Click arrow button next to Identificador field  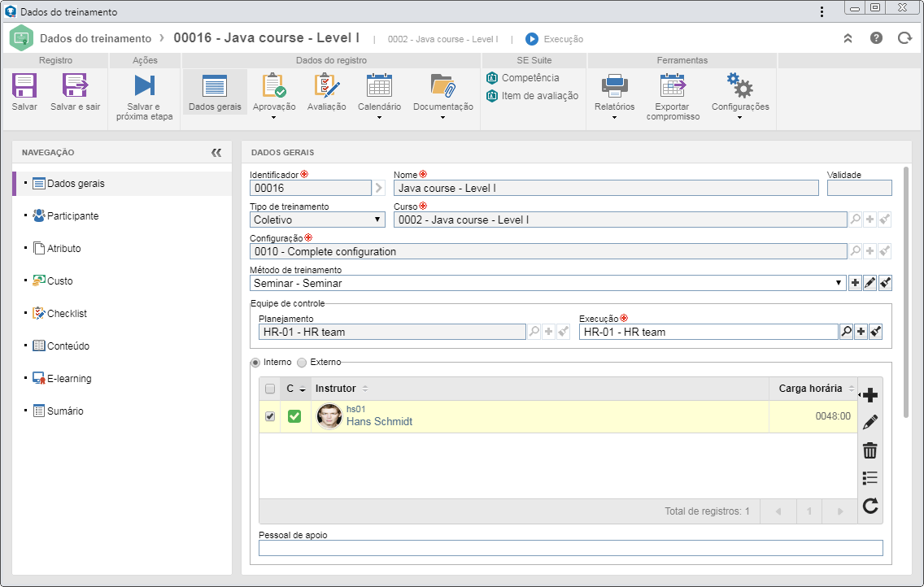pyautogui.click(x=378, y=188)
